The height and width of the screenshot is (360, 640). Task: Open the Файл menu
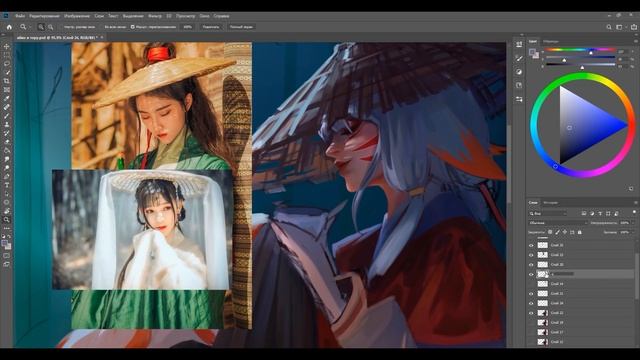point(20,16)
